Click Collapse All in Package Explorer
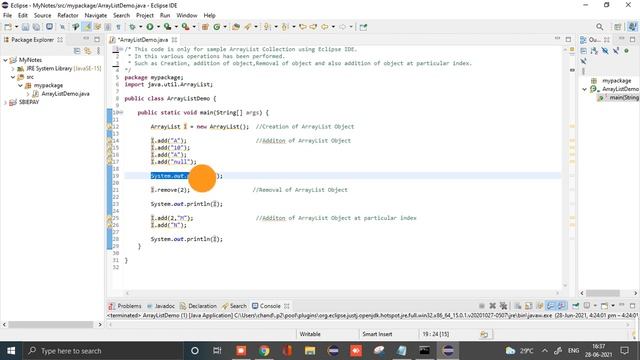This screenshot has height=360, width=640. 77,51
